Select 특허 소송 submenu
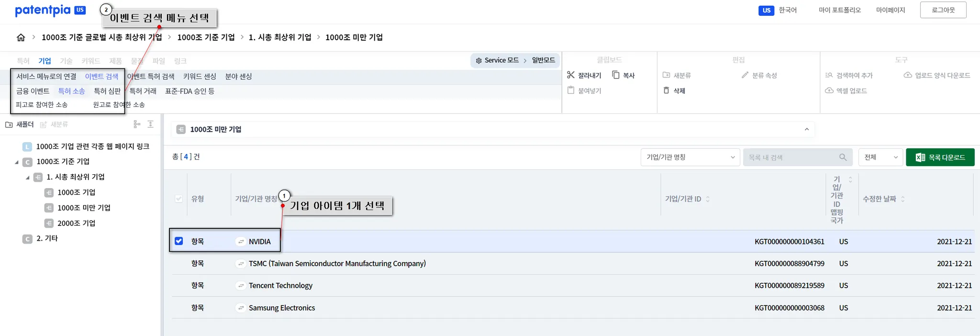980x336 pixels. pos(71,91)
